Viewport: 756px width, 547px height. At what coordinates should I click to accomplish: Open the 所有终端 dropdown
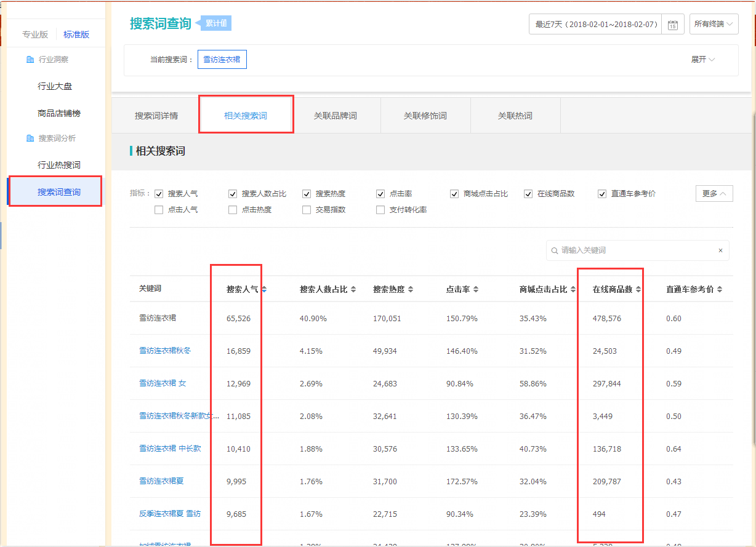(714, 25)
